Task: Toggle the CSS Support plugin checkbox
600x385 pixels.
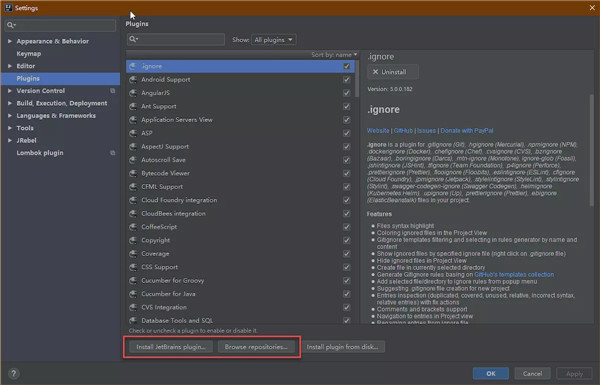Action: 347,267
